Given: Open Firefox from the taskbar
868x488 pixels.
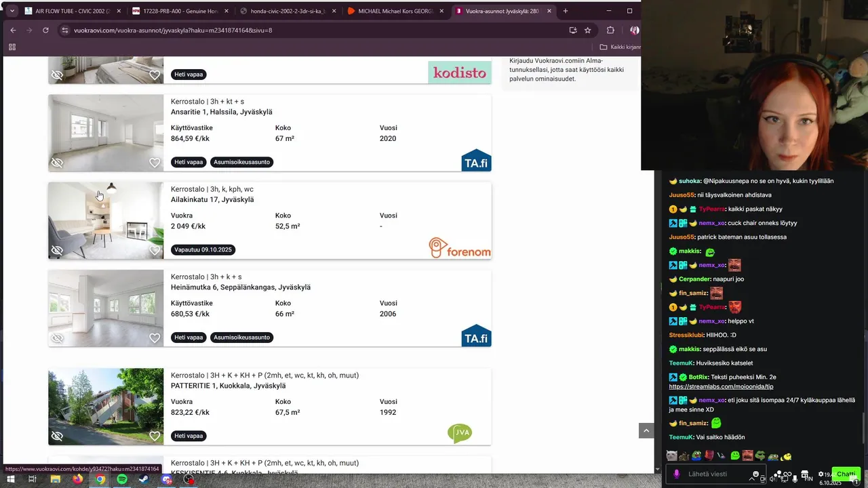Looking at the screenshot, I should coord(77,479).
